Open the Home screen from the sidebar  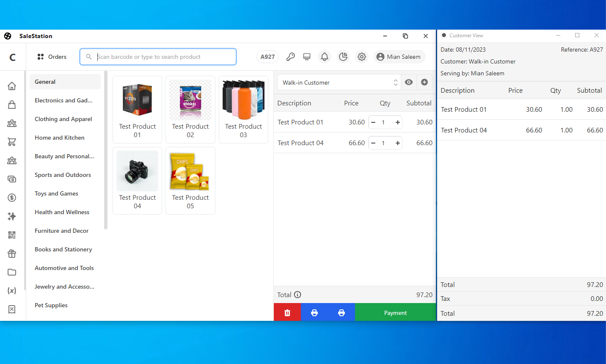tap(12, 85)
